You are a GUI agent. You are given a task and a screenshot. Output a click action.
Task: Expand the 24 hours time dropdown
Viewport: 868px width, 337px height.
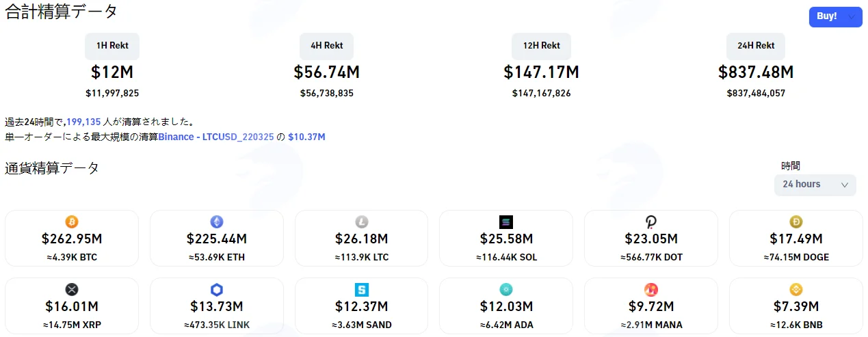815,185
